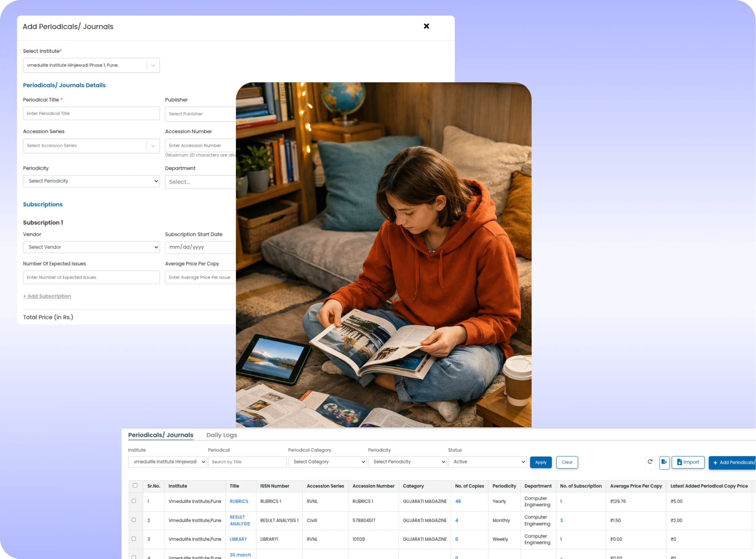Click the export file icon button
Screen dimensions: 756x559
click(664, 462)
